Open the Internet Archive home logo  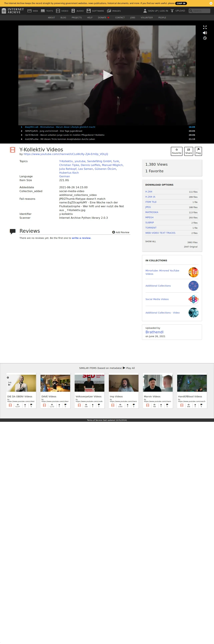point(13,11)
